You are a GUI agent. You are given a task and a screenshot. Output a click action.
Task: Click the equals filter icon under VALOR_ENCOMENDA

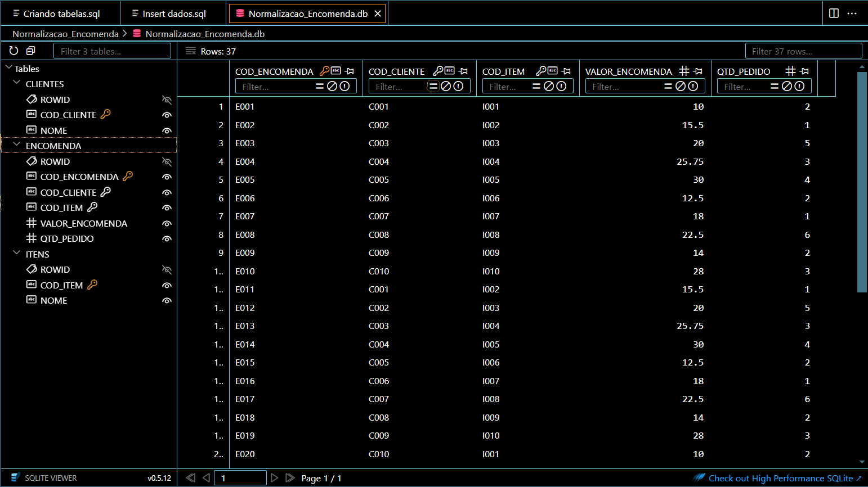[x=668, y=86]
